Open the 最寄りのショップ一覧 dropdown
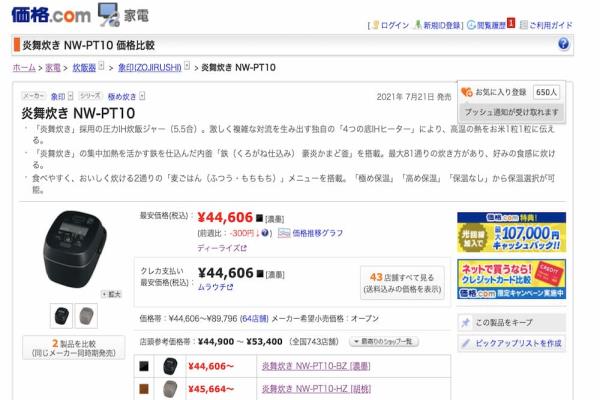The width and height of the screenshot is (600, 400). coord(383,341)
